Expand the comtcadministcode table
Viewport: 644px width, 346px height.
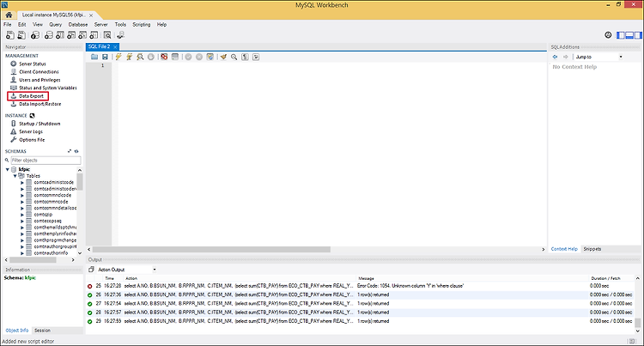pos(22,183)
